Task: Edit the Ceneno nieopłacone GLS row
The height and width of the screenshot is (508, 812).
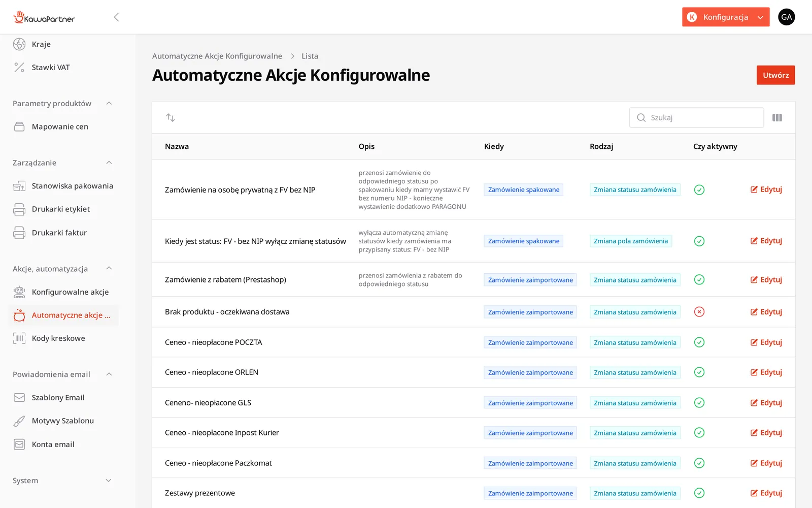Action: [766, 403]
